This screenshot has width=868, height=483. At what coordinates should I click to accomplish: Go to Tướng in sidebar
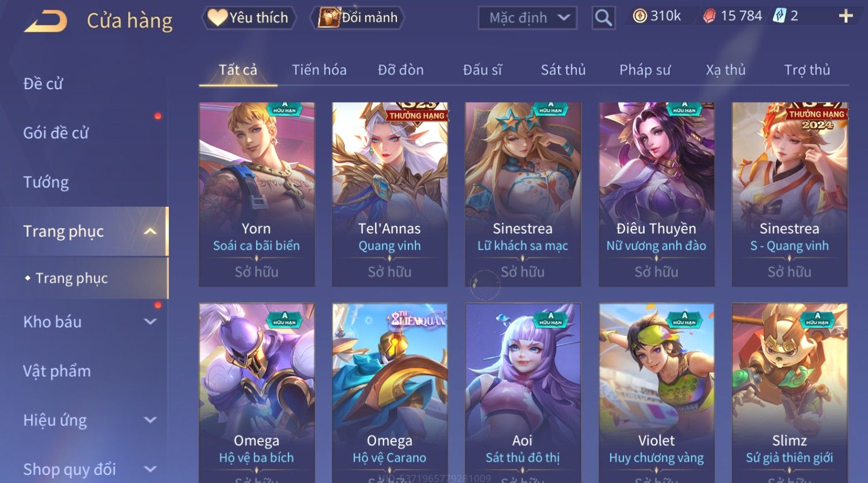46,182
